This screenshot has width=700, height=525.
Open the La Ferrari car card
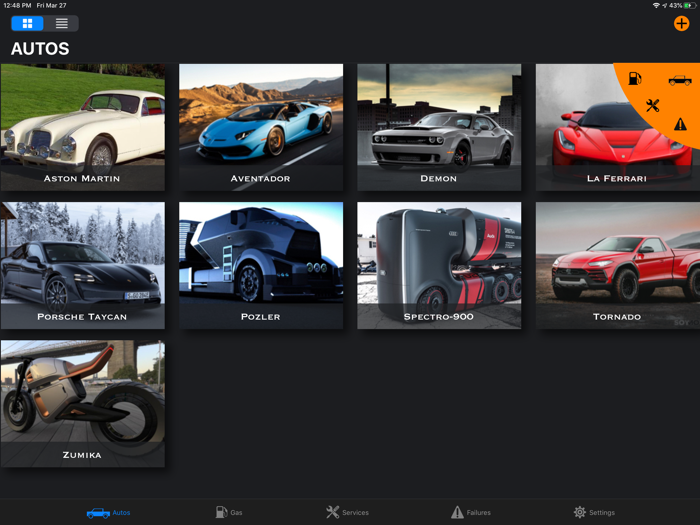pyautogui.click(x=617, y=127)
